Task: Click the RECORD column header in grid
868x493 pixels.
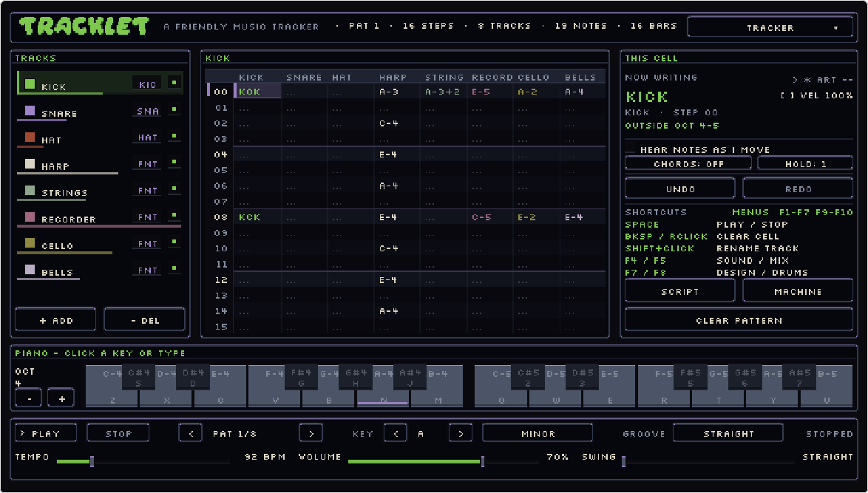Action: (492, 78)
